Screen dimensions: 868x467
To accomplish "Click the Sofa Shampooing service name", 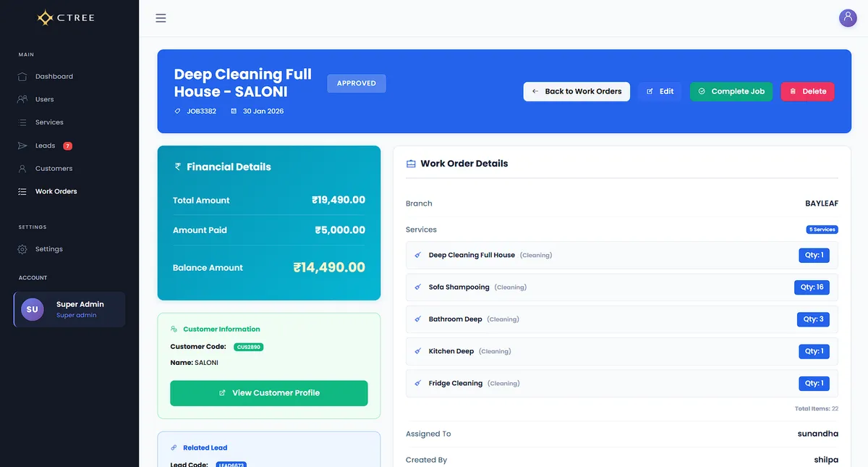I will (459, 287).
